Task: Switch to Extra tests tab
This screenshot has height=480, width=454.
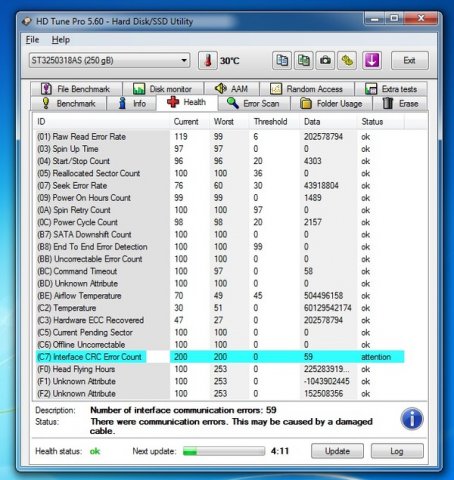Action: pos(391,89)
